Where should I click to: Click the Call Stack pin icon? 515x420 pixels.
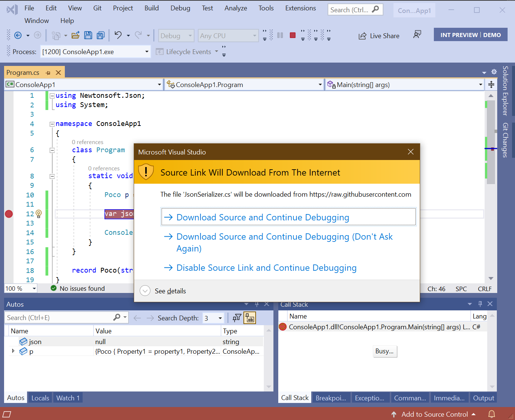pyautogui.click(x=480, y=304)
